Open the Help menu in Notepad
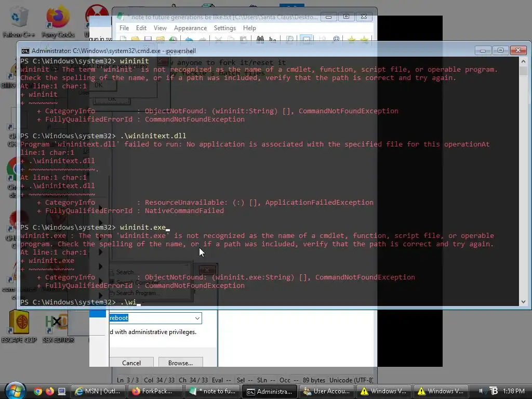532x399 pixels. [249, 28]
